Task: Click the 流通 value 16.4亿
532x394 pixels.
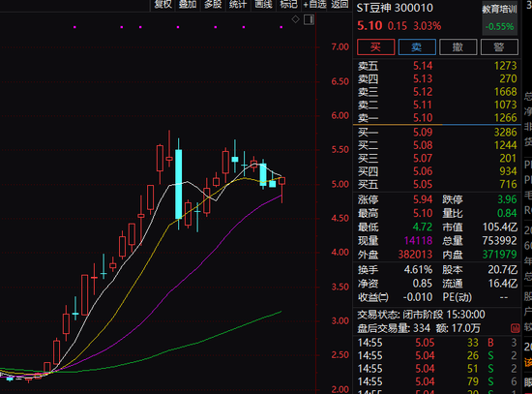Action: pyautogui.click(x=503, y=284)
